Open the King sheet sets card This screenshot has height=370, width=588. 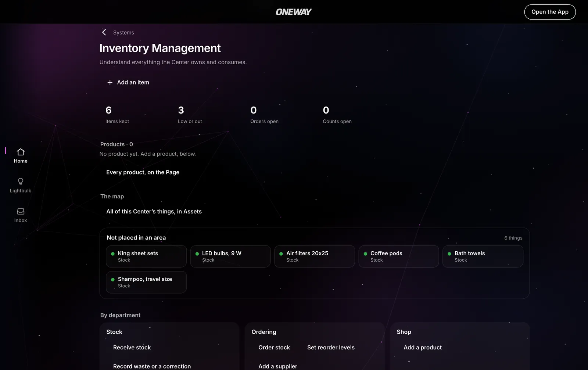pyautogui.click(x=146, y=256)
